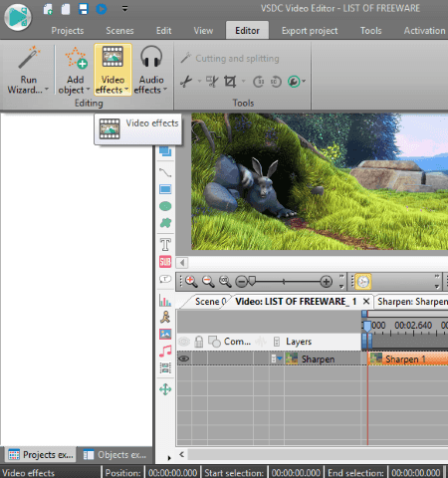
Task: Open the Activation ribbon tab
Action: tap(424, 31)
